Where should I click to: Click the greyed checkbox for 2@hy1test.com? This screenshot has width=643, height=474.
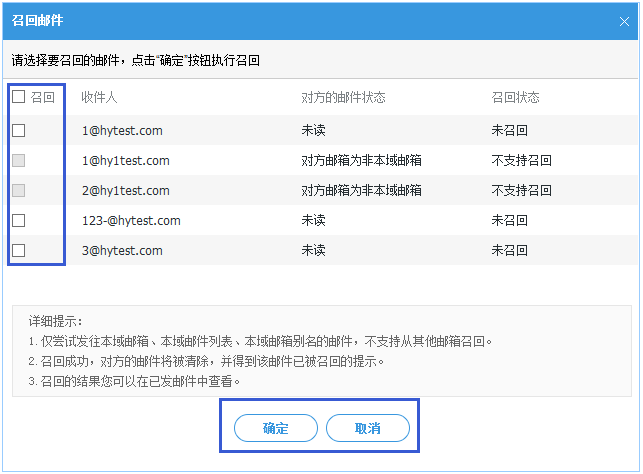(x=19, y=190)
